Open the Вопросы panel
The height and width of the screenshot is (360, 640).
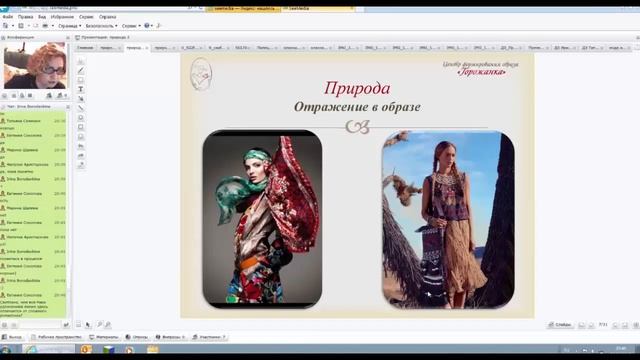pyautogui.click(x=170, y=338)
